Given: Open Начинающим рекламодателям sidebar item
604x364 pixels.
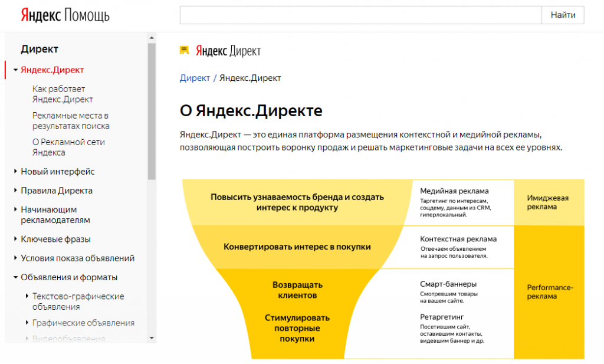Looking at the screenshot, I should coord(55,215).
